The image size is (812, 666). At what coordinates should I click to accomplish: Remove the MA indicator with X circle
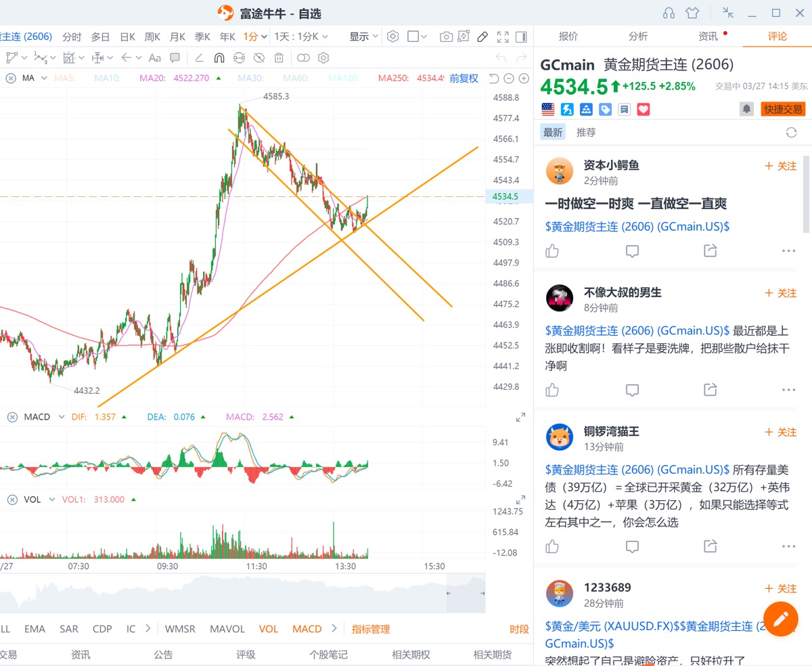[11, 78]
